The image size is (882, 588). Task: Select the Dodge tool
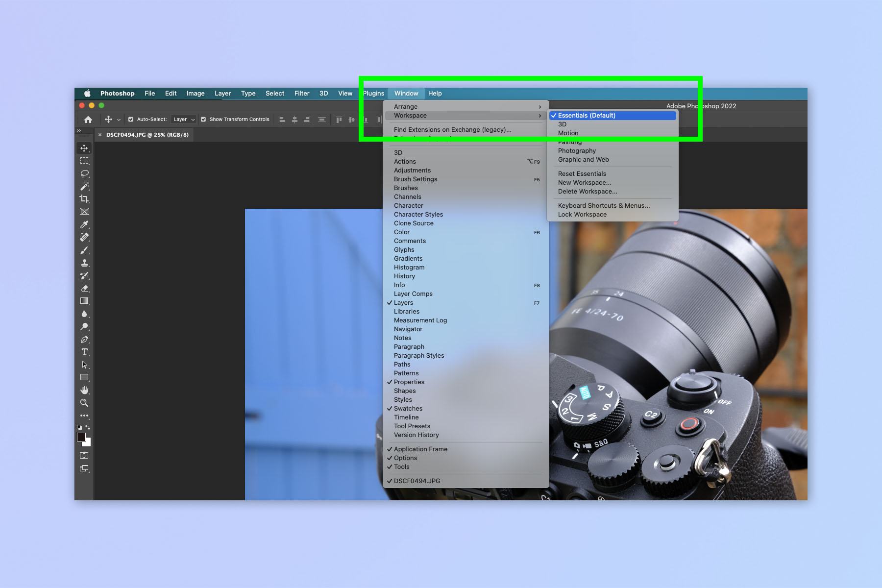84,326
